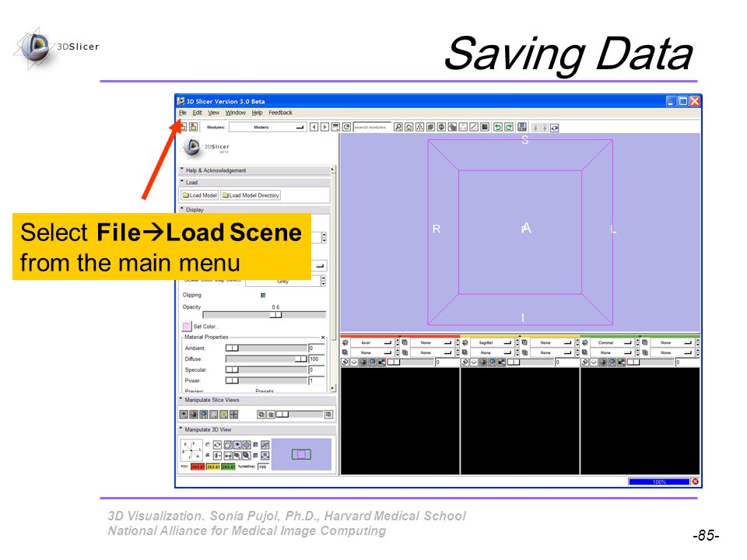747x560 pixels.
Task: Click the Specular slider
Action: pyautogui.click(x=266, y=369)
